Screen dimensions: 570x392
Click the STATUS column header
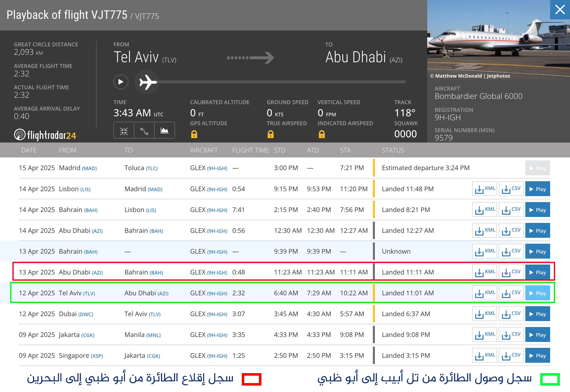coord(393,150)
